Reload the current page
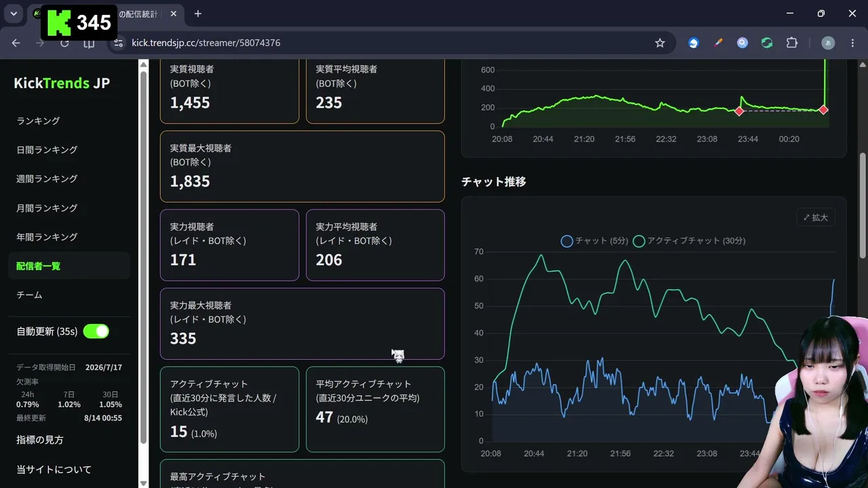Viewport: 868px width, 488px height. 64,43
